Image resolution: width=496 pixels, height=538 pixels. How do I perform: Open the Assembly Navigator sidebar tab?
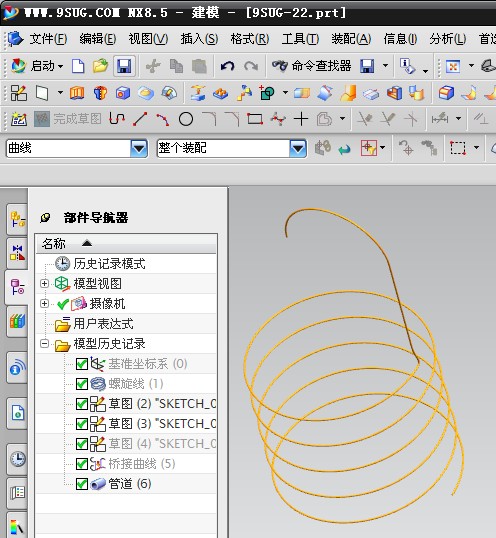(17, 219)
